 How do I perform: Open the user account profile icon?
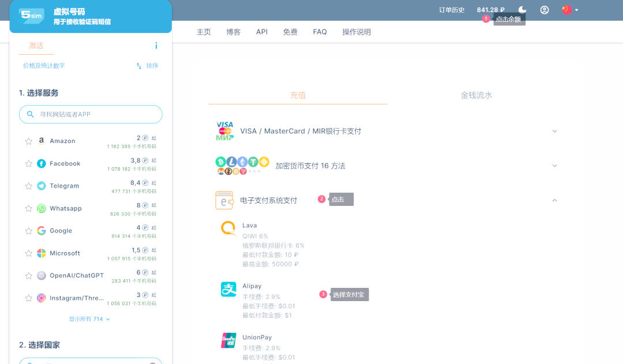545,10
